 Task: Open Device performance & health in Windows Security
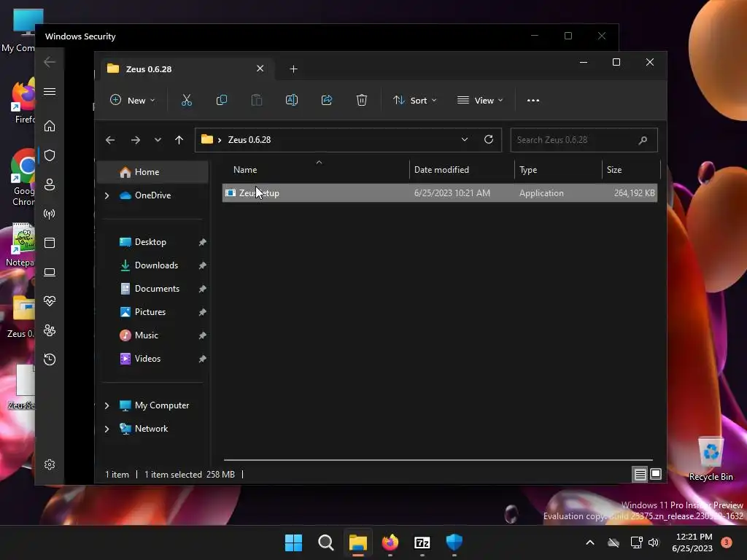pyautogui.click(x=50, y=301)
